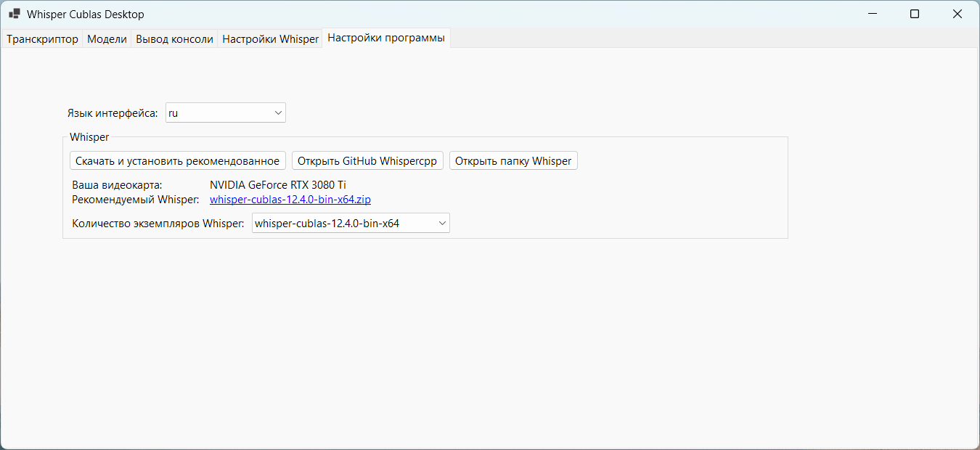Viewport: 980px width, 450px height.
Task: Download whisper-cublas-12.4.0-bin-x64.zip
Action: click(290, 199)
